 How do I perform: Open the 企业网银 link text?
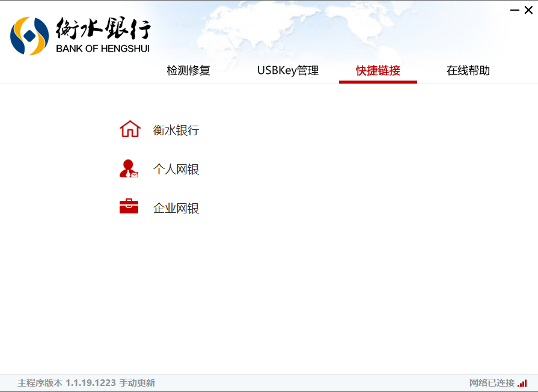(x=176, y=209)
